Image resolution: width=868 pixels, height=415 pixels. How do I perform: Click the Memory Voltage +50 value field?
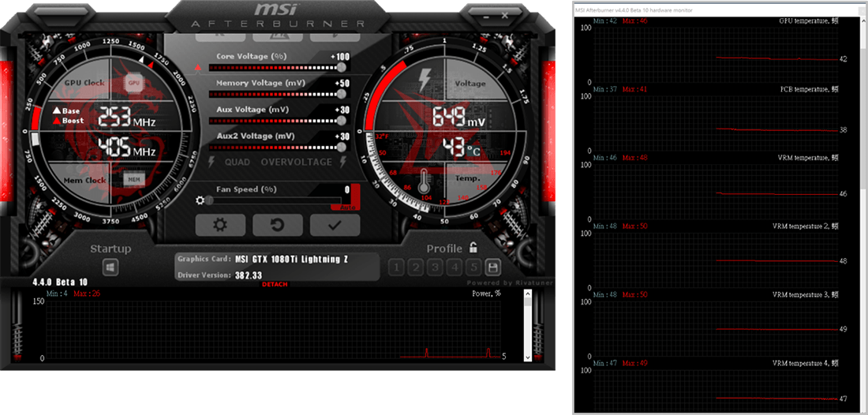pos(342,83)
